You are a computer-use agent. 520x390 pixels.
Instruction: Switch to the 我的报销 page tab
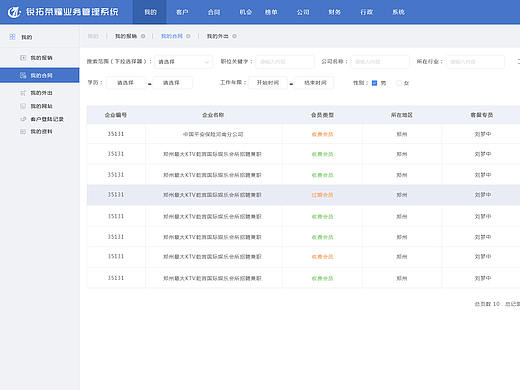click(126, 36)
